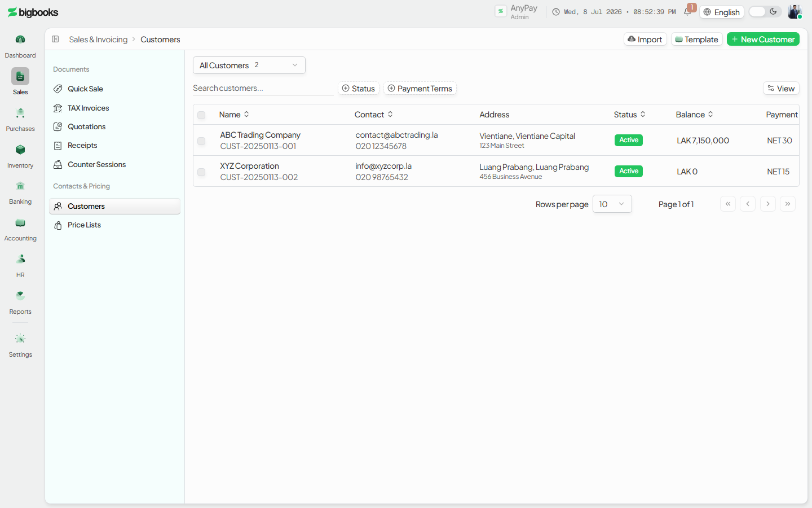Go to next page of results
The image size is (812, 508).
pyautogui.click(x=768, y=204)
